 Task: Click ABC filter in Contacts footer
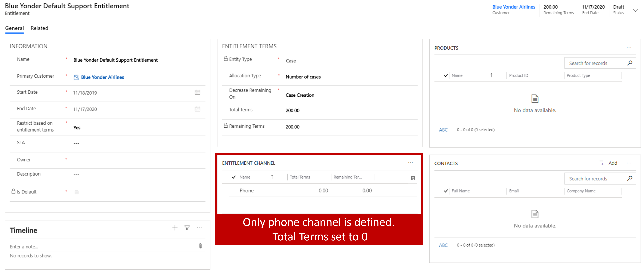(443, 245)
